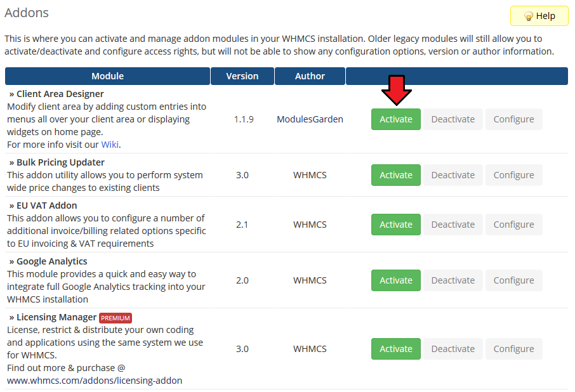Click the Module column header

(107, 76)
